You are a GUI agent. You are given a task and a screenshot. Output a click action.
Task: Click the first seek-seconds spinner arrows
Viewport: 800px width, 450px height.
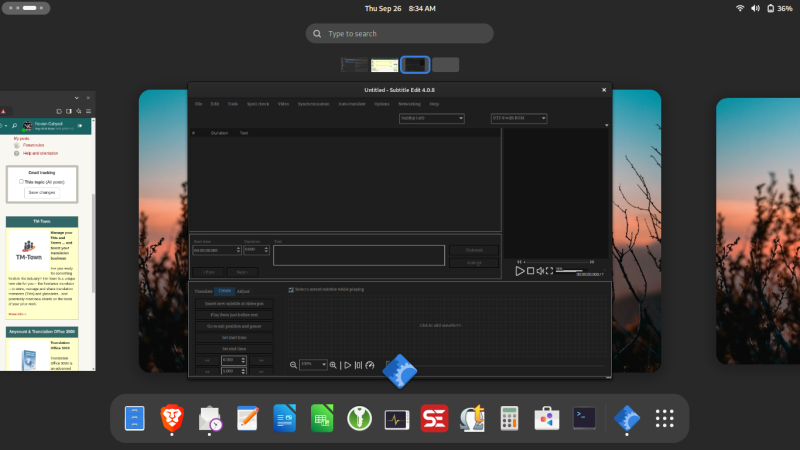(x=243, y=360)
